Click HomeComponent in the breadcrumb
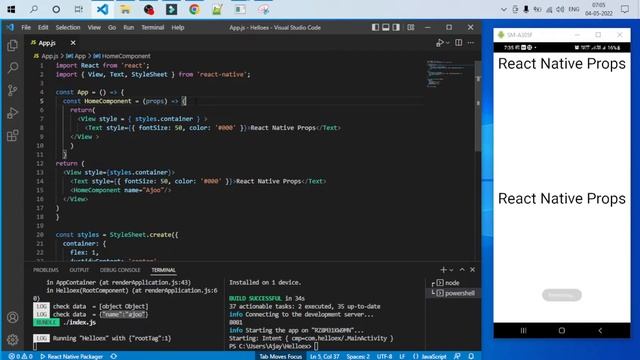This screenshot has height=360, width=640. [122, 56]
